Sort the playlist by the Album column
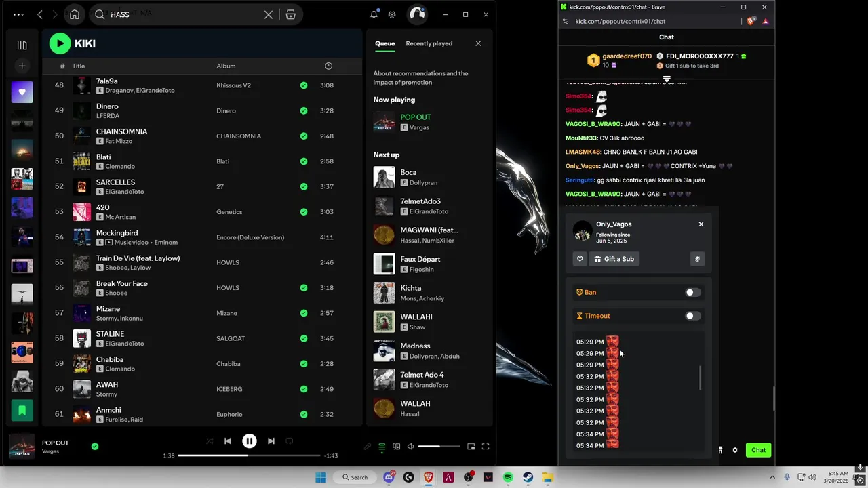 coord(226,66)
